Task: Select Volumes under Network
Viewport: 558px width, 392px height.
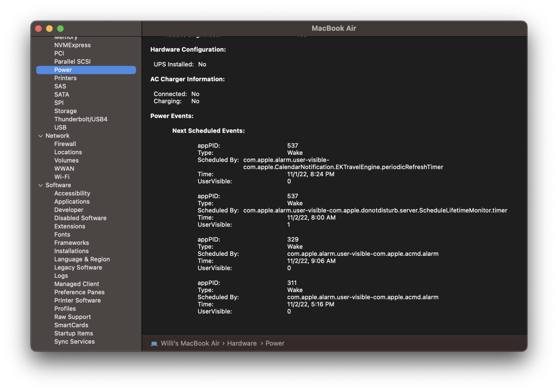Action: [66, 160]
